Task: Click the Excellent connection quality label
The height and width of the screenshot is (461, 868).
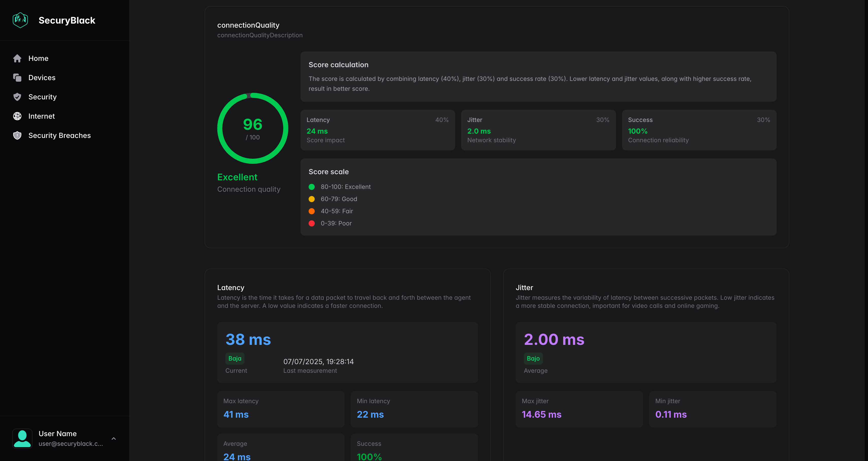Action: click(237, 177)
